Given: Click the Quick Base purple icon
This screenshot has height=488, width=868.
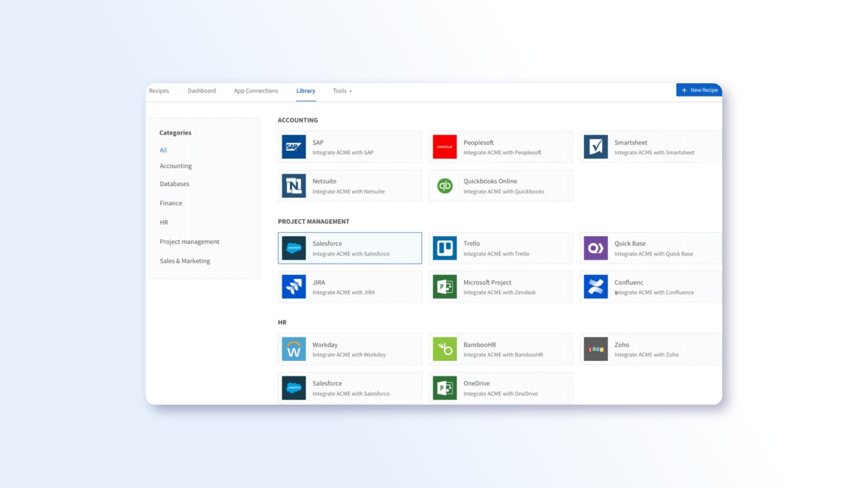Looking at the screenshot, I should pos(595,248).
